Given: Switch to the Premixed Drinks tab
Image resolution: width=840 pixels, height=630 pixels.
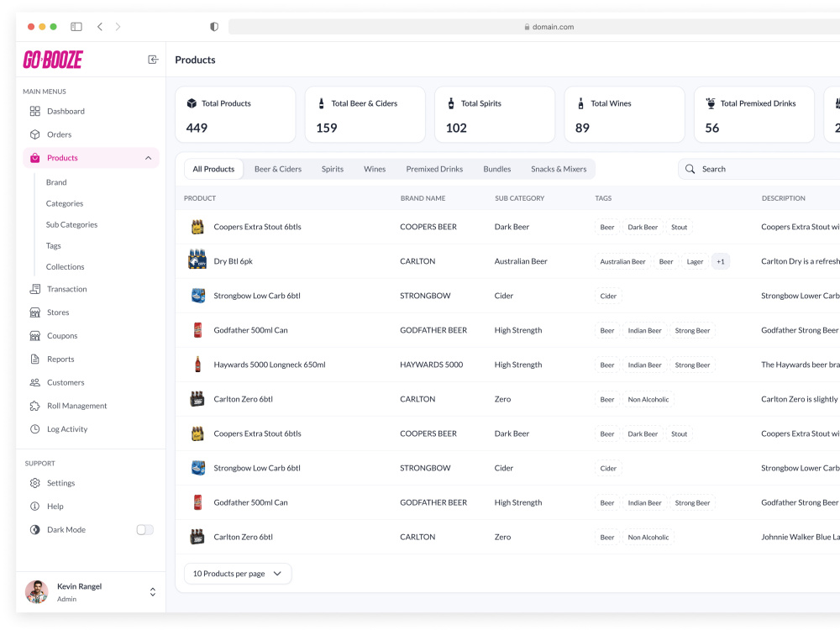Looking at the screenshot, I should point(434,170).
